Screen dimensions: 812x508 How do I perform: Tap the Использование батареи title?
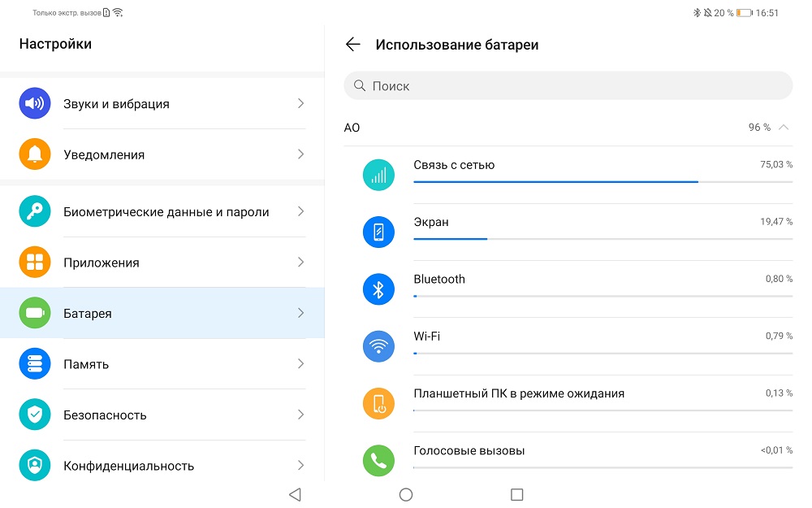[x=456, y=45]
